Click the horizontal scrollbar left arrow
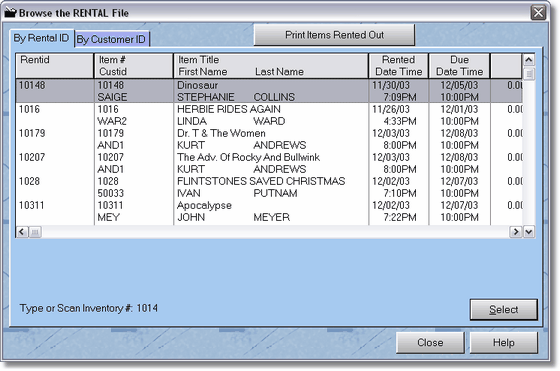The image size is (560, 371). point(22,232)
